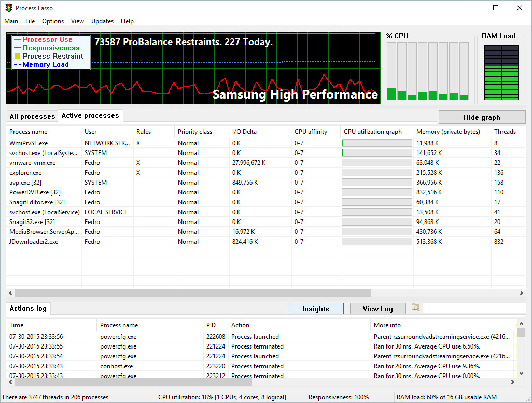Image resolution: width=532 pixels, height=403 pixels.
Task: Click the 832,516 K memory value
Action: [429, 192]
